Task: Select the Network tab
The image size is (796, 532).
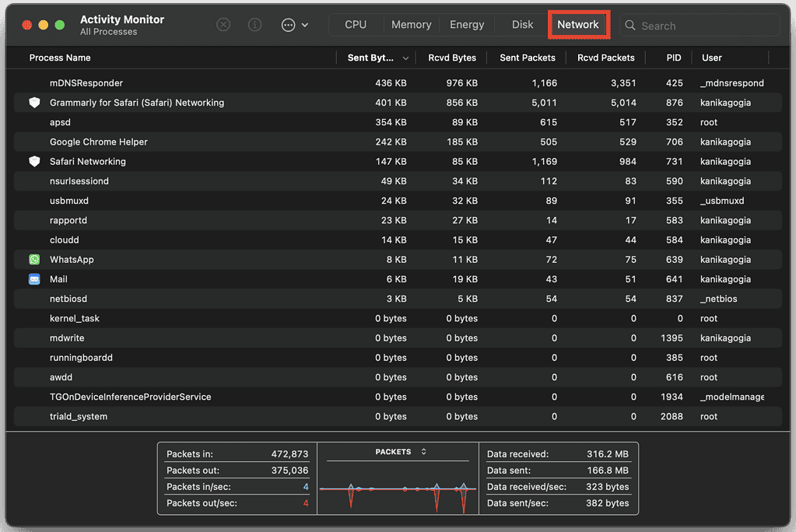Action: [578, 25]
